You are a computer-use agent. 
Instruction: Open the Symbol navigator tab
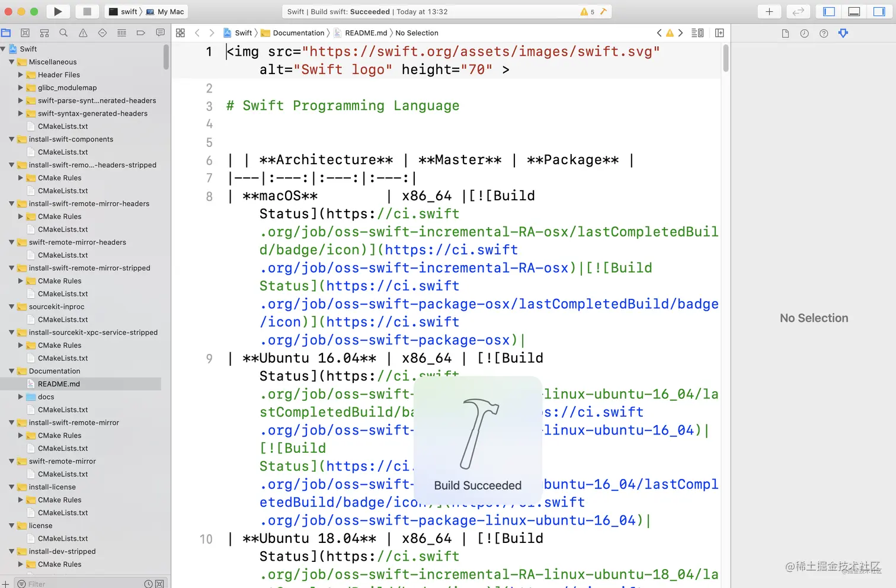[x=44, y=33]
